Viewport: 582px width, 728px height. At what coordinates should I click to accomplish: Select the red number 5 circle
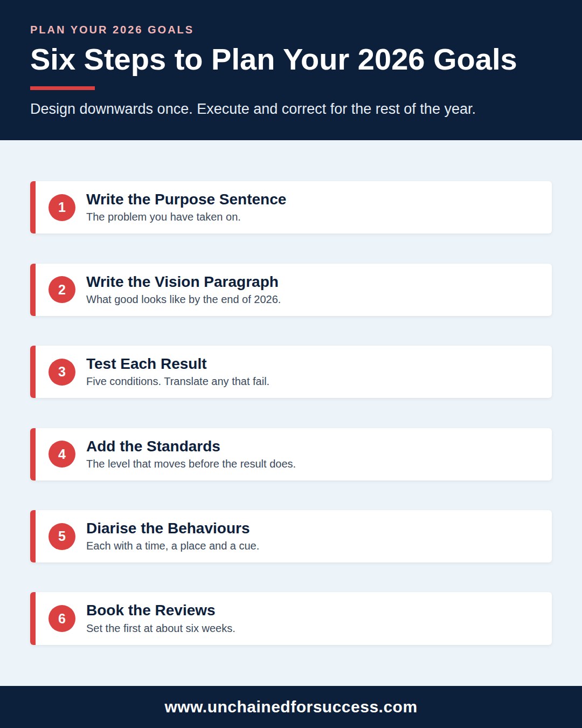click(62, 537)
